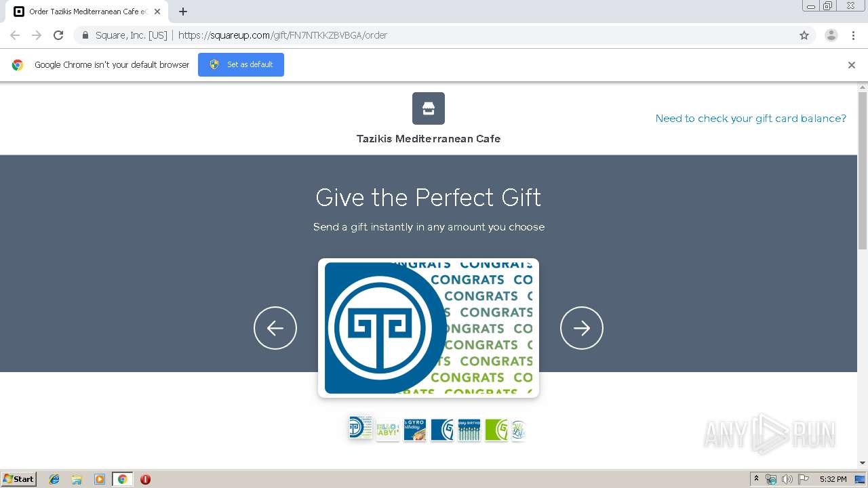Image resolution: width=868 pixels, height=488 pixels.
Task: Click the browser forward arrow
Action: point(37,35)
